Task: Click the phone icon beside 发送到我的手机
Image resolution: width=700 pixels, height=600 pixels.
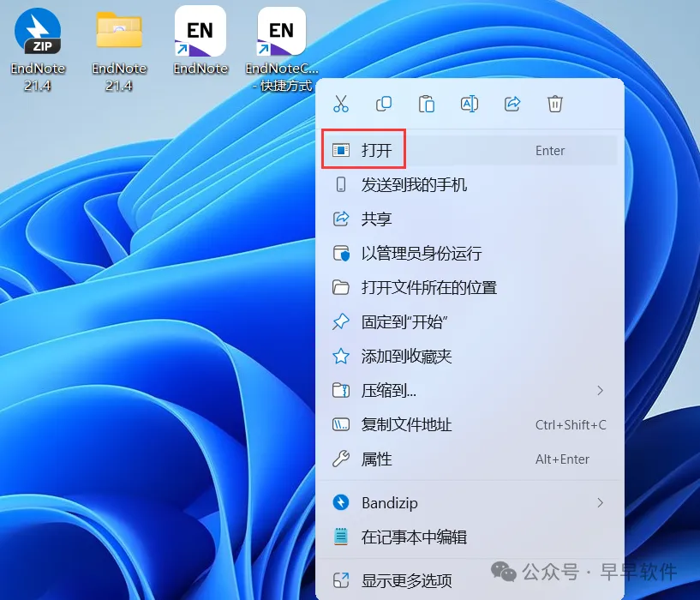Action: point(341,184)
